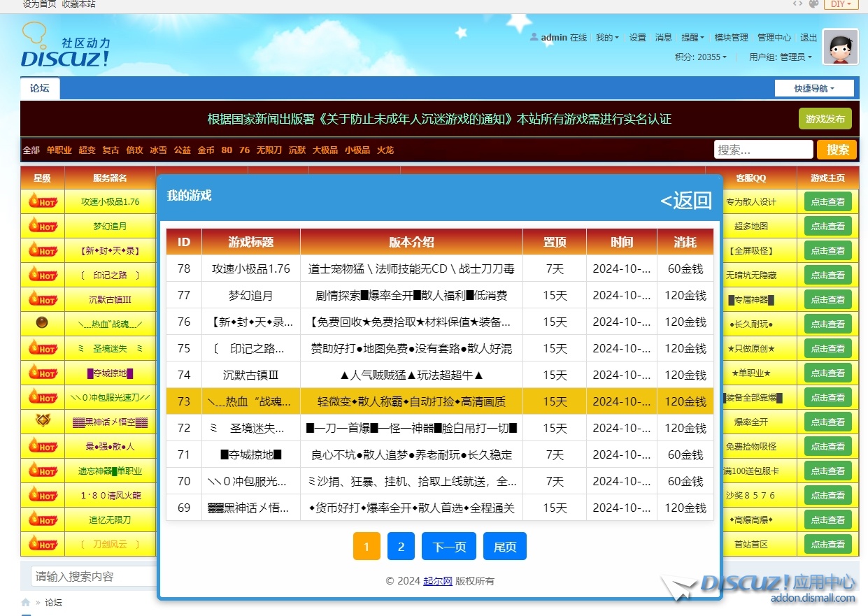This screenshot has width=868, height=616.
Task: Click the angle brackets width toggle icon
Action: tap(797, 4)
